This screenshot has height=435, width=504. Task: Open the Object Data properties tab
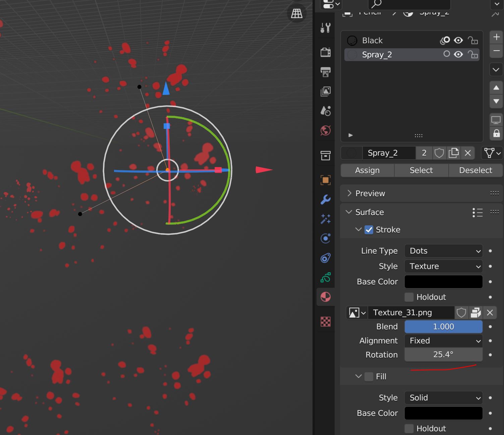point(325,277)
